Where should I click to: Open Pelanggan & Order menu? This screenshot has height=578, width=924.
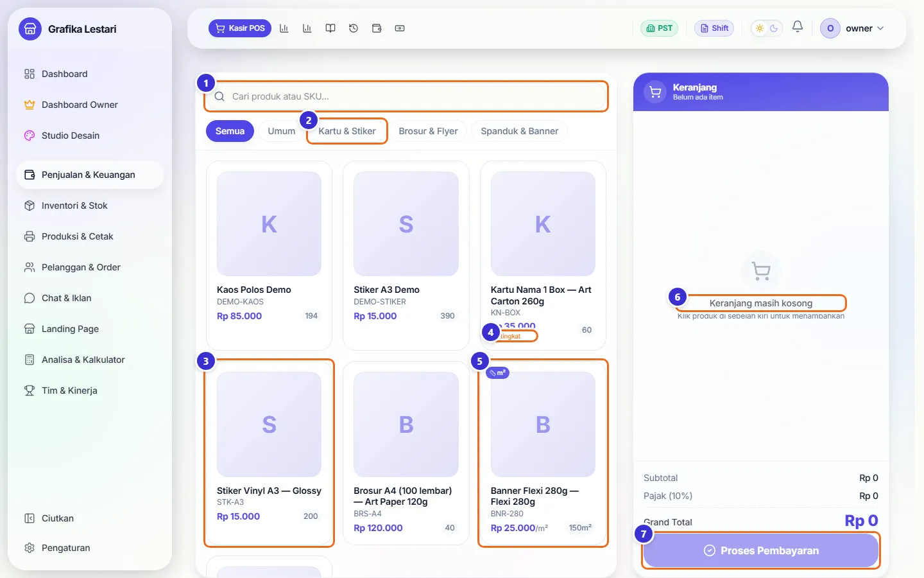point(90,267)
